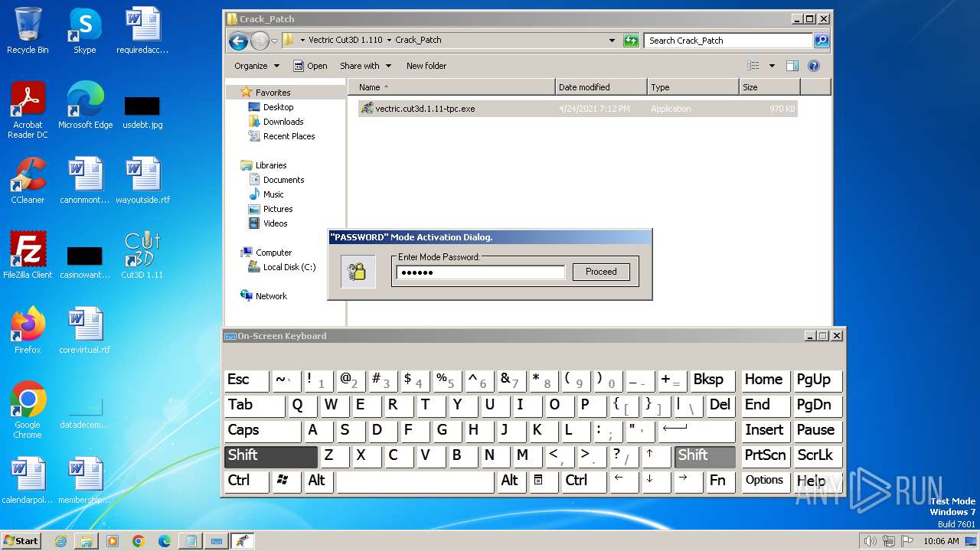The image size is (980, 551).
Task: Select Downloads in navigation pane
Action: click(283, 122)
